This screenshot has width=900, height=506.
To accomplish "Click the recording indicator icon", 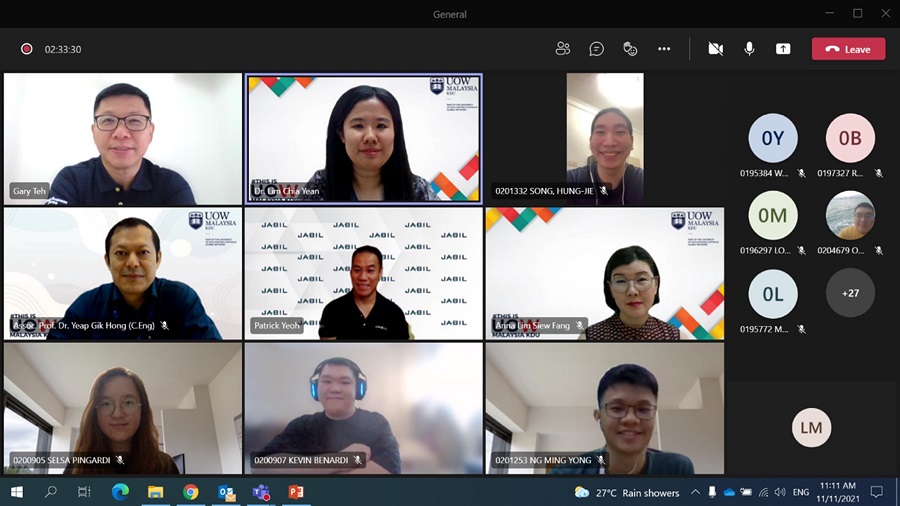I will 27,49.
